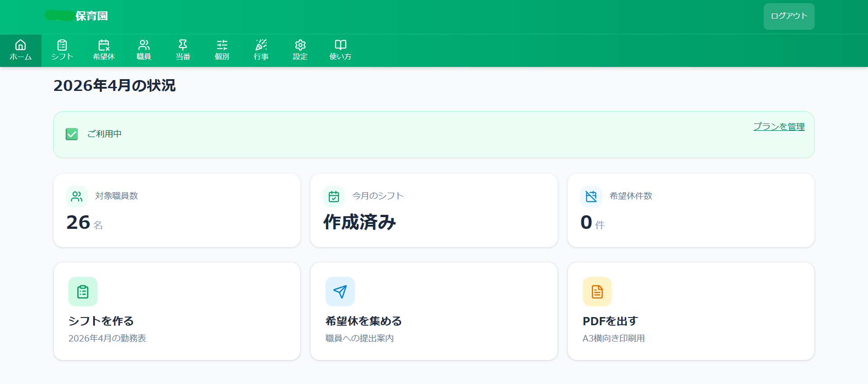Click the 個別 sliders icon in navigation
This screenshot has height=384, width=868.
[x=222, y=45]
